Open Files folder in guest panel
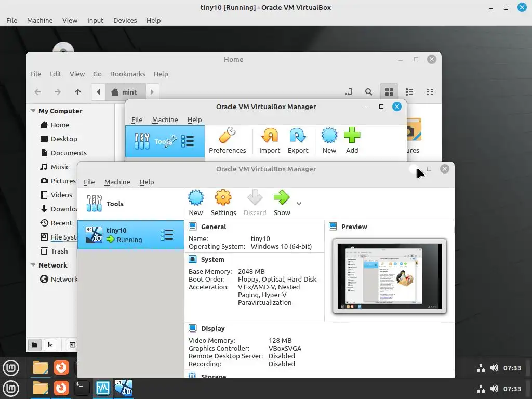Image resolution: width=532 pixels, height=399 pixels. click(x=41, y=367)
